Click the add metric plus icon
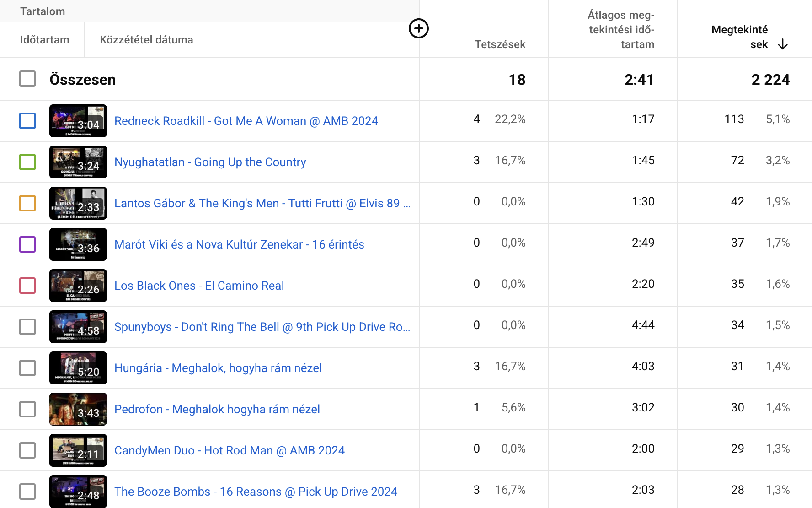The image size is (812, 508). coord(418,29)
